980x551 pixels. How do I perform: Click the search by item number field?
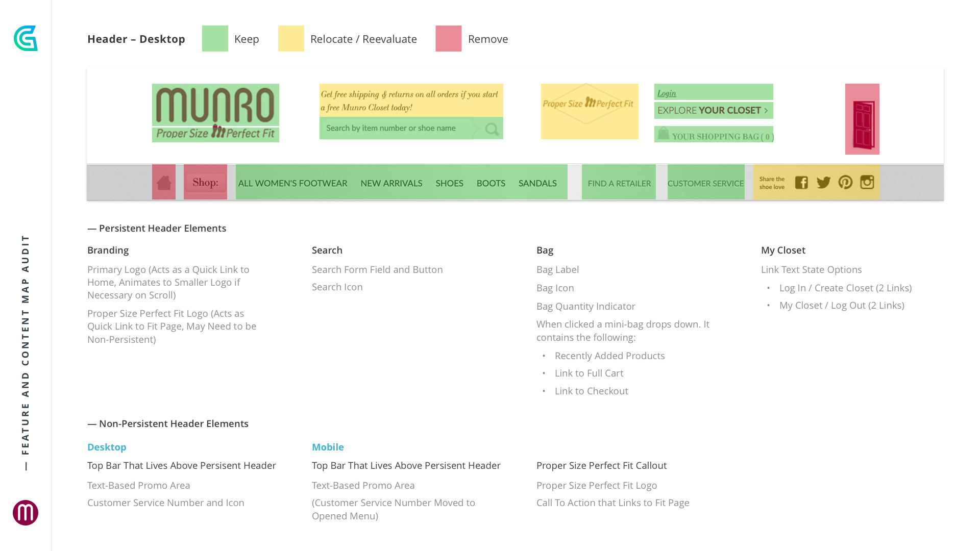tap(411, 128)
